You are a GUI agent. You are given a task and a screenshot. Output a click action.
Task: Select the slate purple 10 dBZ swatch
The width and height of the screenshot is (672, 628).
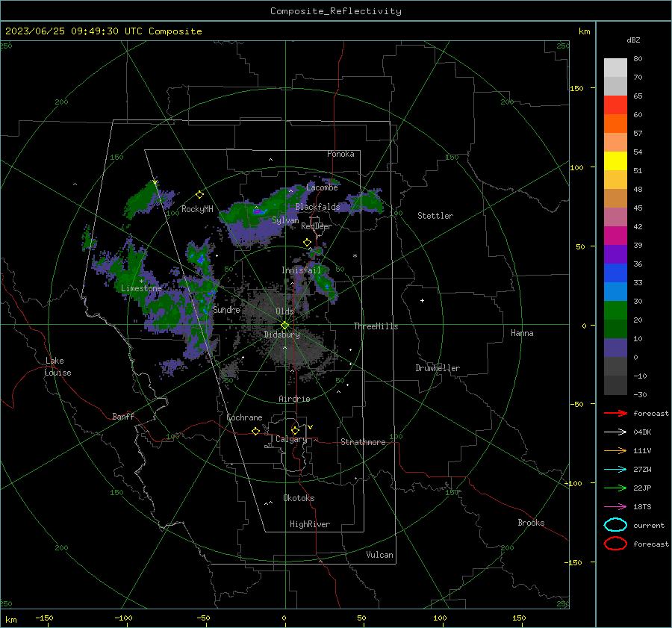(x=615, y=347)
